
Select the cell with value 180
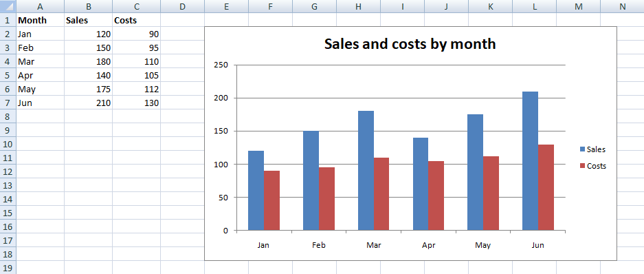(88, 61)
